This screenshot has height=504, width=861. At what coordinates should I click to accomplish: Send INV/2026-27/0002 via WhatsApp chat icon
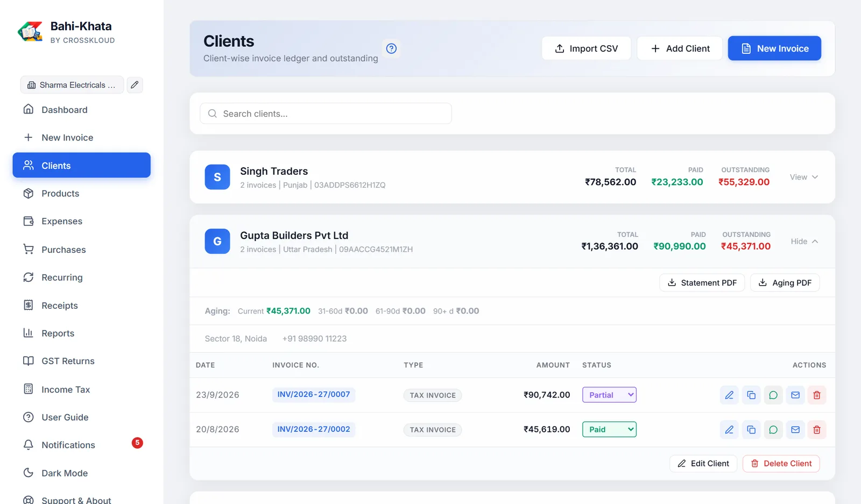click(x=773, y=430)
